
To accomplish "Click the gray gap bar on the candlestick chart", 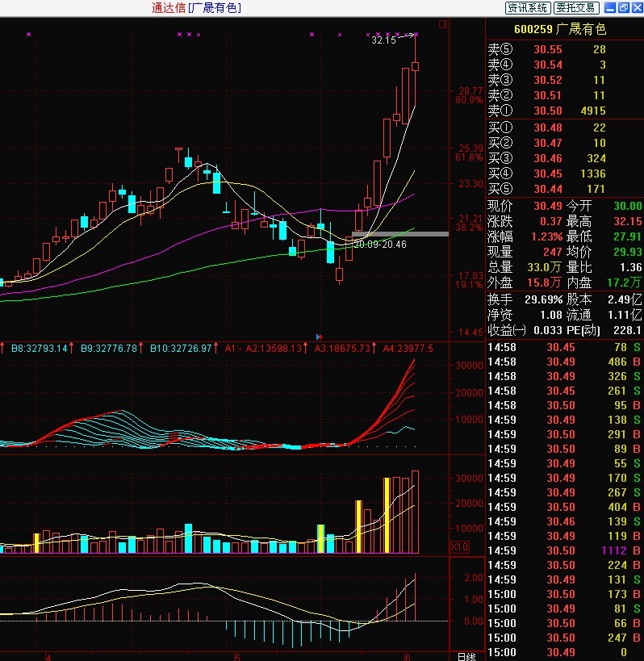I will point(400,234).
